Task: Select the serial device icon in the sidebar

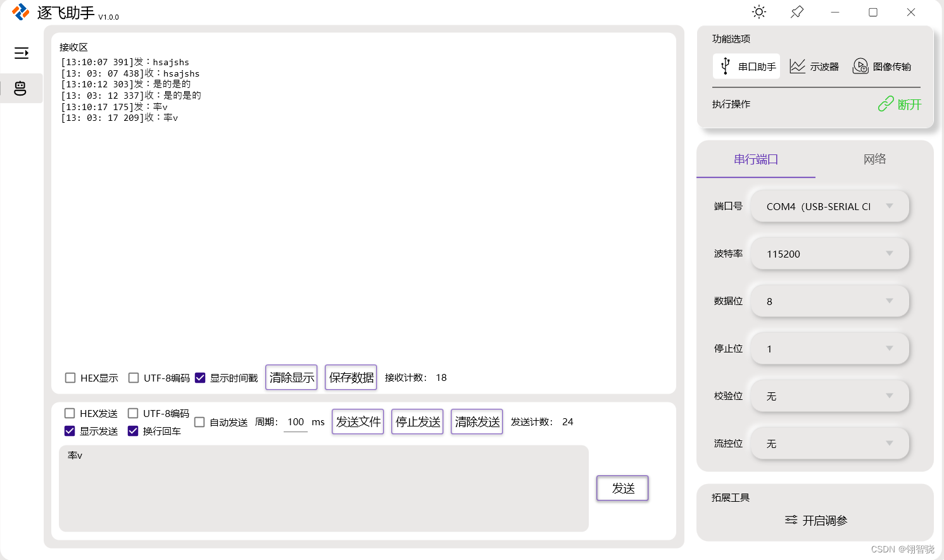Action: click(21, 89)
